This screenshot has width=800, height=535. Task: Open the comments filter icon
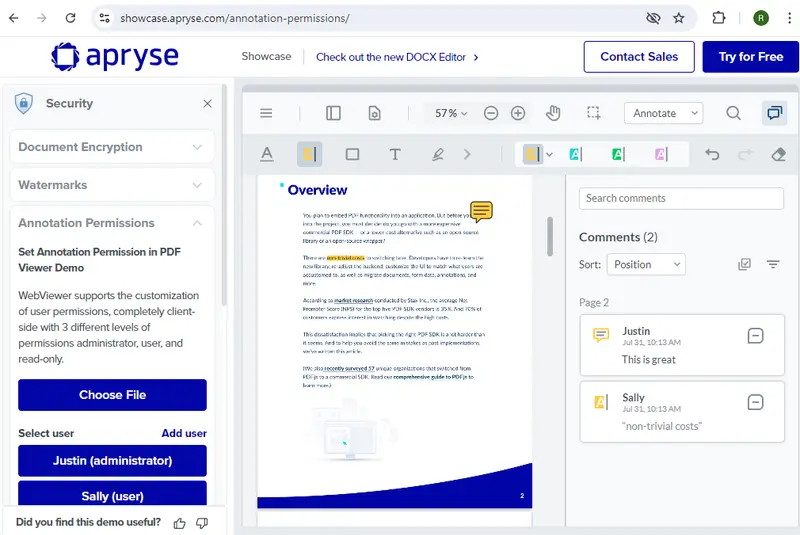click(773, 264)
